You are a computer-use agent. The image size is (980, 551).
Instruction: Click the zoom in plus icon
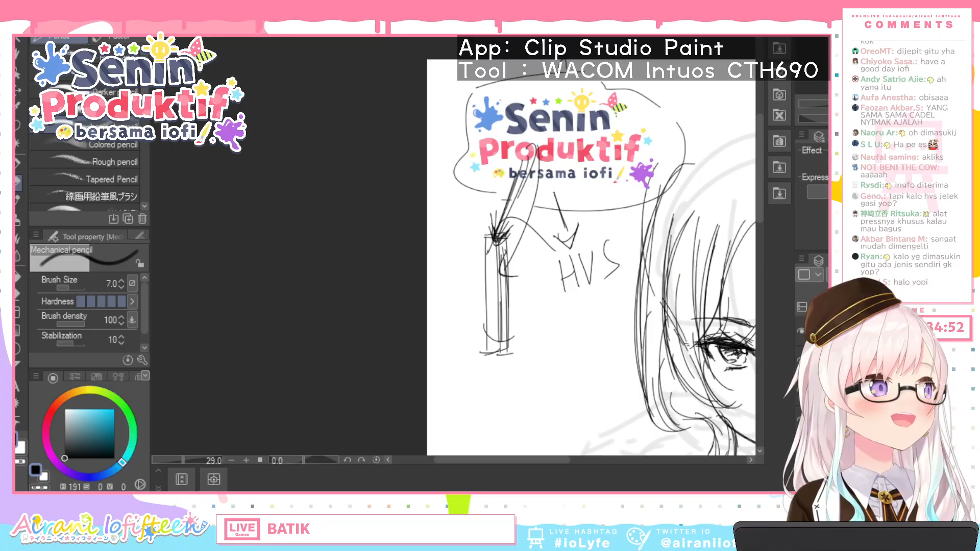point(246,460)
